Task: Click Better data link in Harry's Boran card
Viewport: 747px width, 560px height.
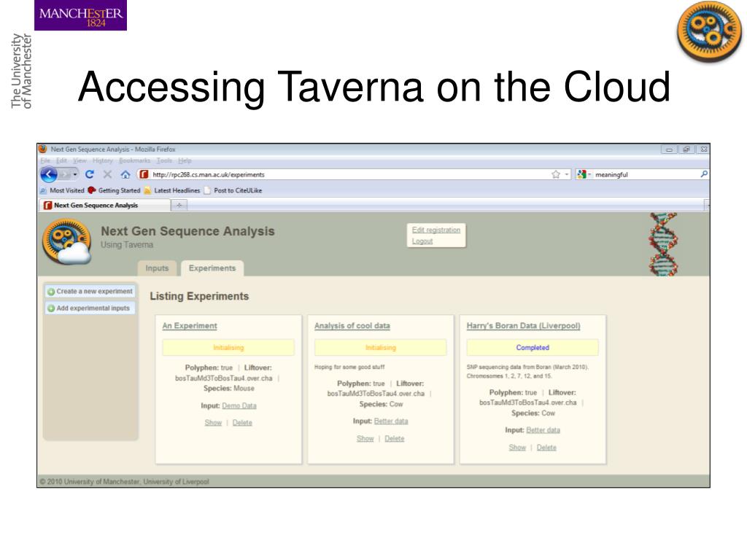Action: point(543,430)
